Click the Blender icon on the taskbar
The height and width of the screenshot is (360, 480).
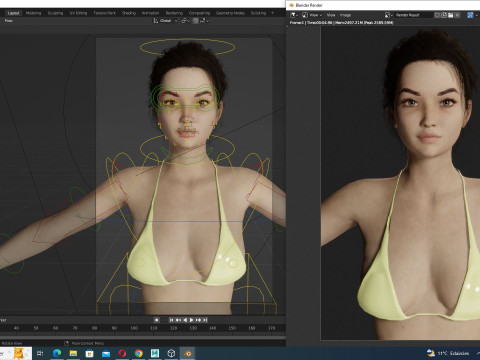(x=188, y=353)
